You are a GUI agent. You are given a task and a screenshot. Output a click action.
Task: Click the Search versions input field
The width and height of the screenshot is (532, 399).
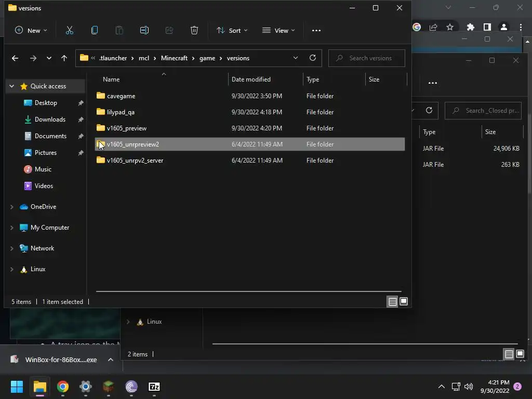pos(366,58)
